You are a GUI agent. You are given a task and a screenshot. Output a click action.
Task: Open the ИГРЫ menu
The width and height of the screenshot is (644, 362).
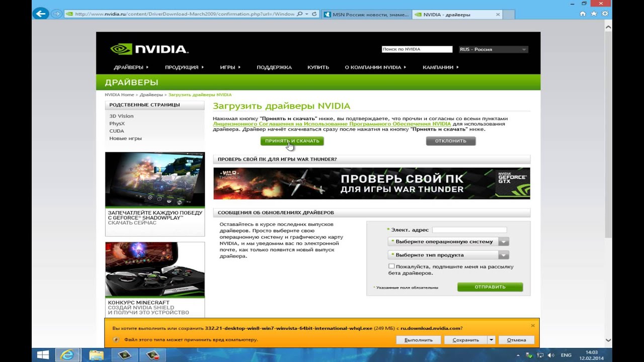point(230,67)
